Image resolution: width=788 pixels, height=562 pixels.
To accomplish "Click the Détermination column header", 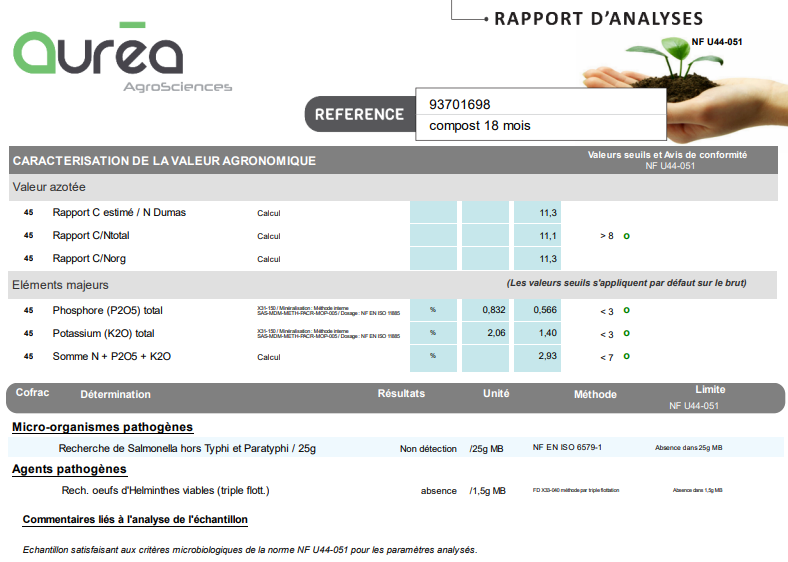I will click(116, 395).
